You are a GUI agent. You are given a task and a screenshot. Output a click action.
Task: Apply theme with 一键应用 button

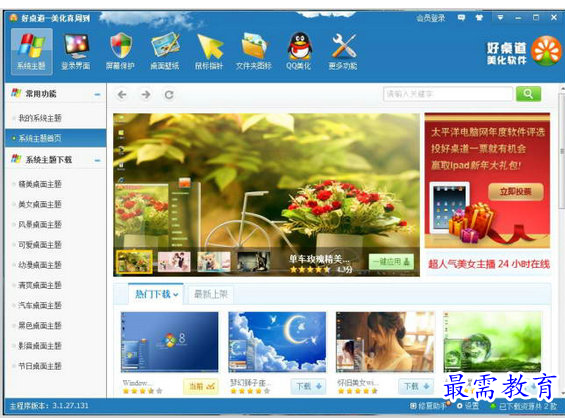click(391, 262)
